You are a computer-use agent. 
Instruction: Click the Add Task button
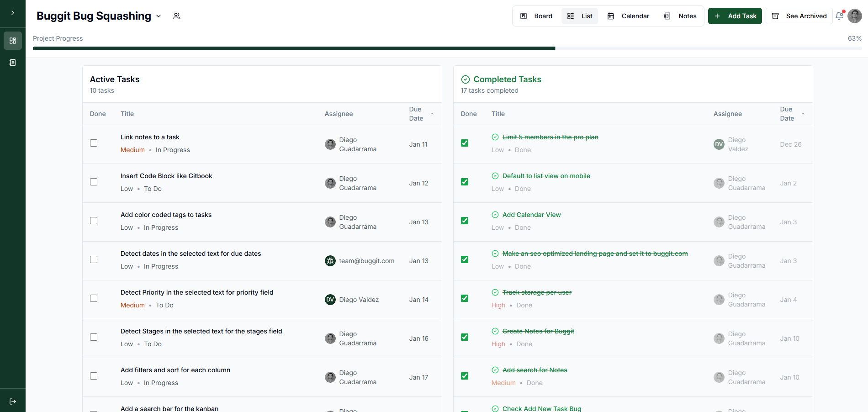point(735,16)
